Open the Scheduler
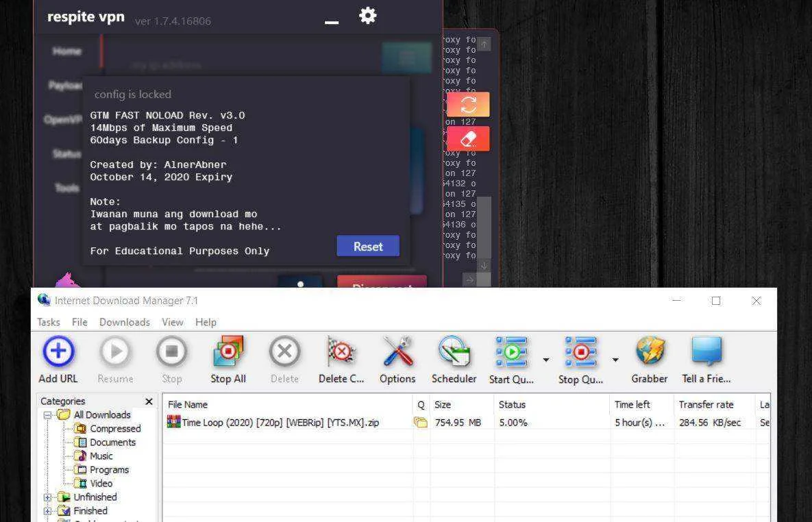Screen dimensions: 812x522 454,360
